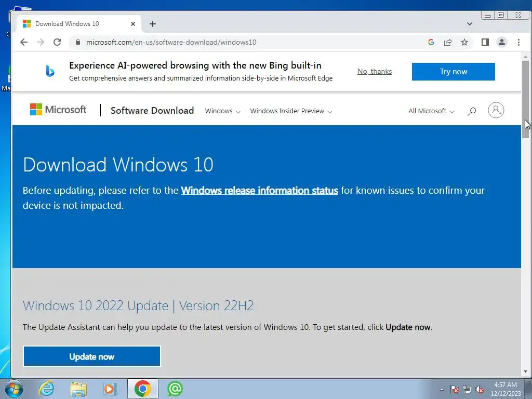Sign in via the account icon
The height and width of the screenshot is (399, 532).
click(496, 110)
